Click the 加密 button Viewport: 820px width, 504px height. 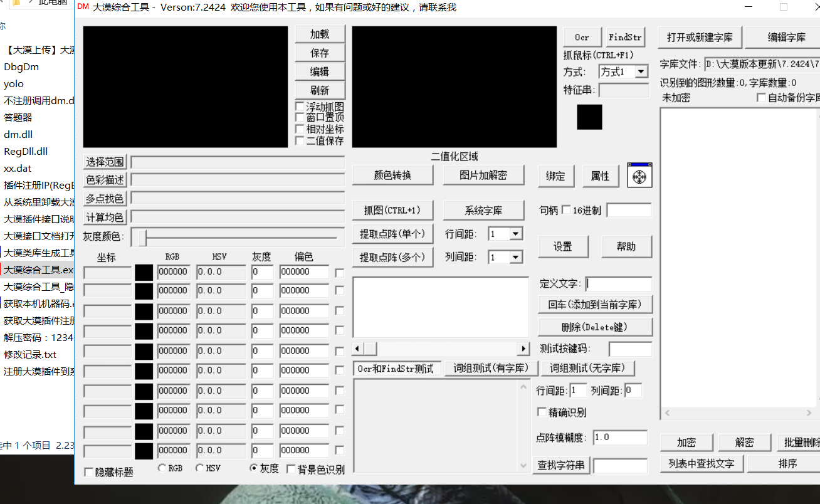click(686, 443)
